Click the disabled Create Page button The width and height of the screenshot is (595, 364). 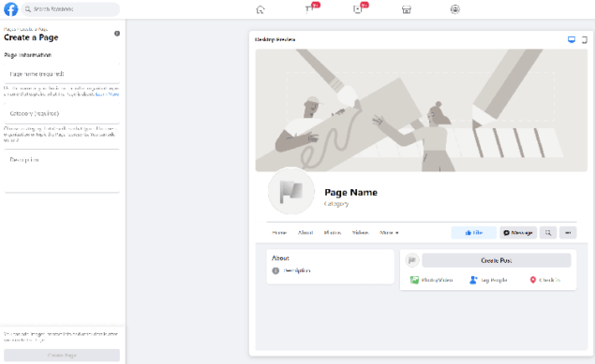coord(62,356)
